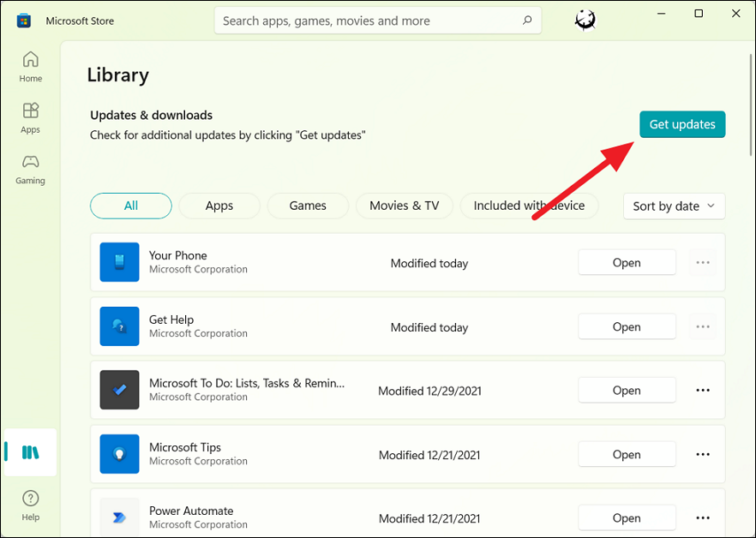Screen dimensions: 756x538
Task: Open more options for Microsoft Tips
Action: (x=703, y=454)
